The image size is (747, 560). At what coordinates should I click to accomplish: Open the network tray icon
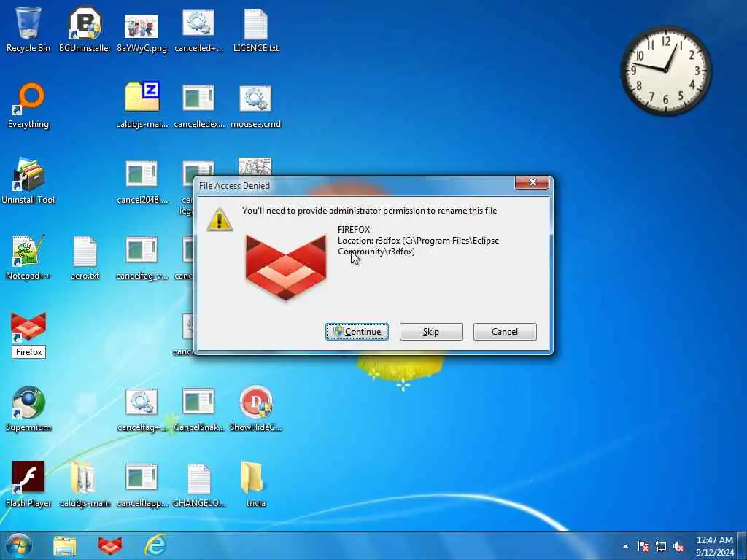661,546
